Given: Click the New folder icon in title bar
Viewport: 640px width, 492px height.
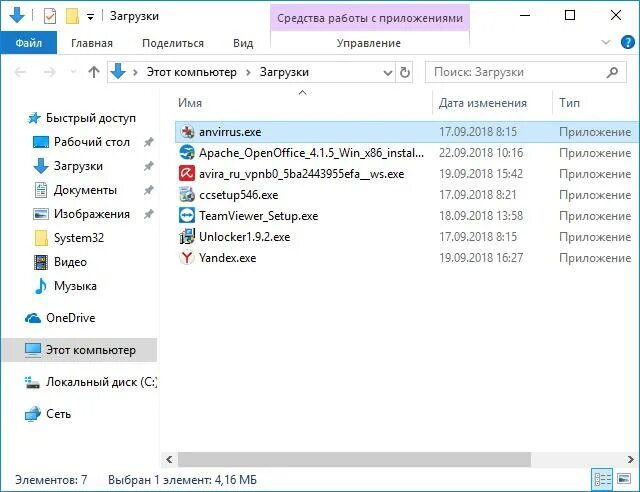Looking at the screenshot, I should [72, 16].
